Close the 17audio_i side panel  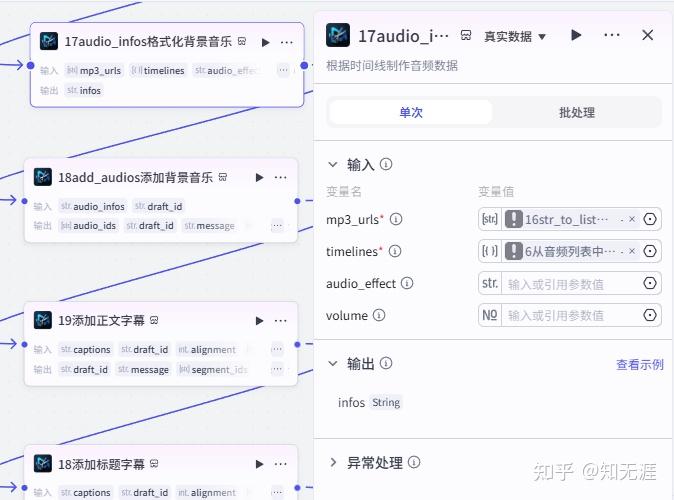coord(647,35)
